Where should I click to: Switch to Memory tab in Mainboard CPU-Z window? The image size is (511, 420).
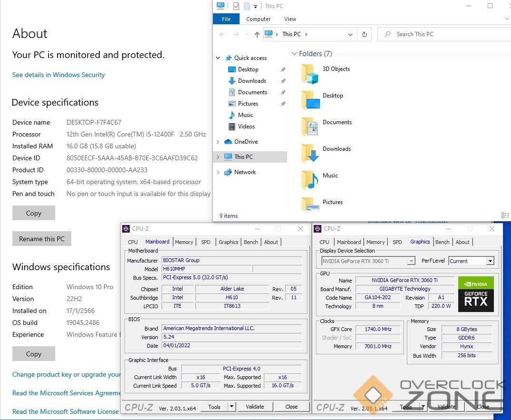184,242
